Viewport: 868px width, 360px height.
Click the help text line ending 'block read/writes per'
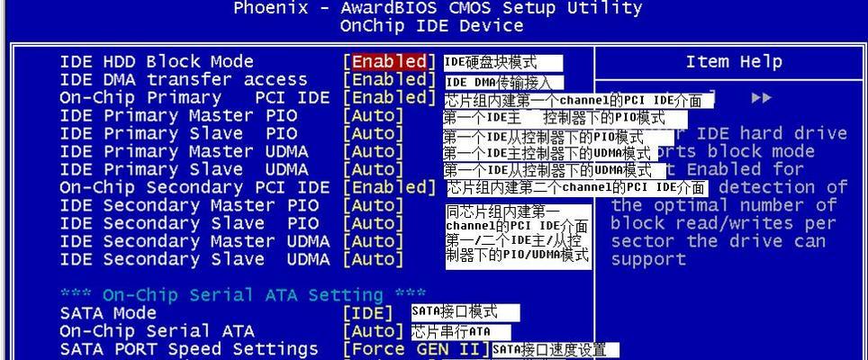pyautogui.click(x=723, y=223)
